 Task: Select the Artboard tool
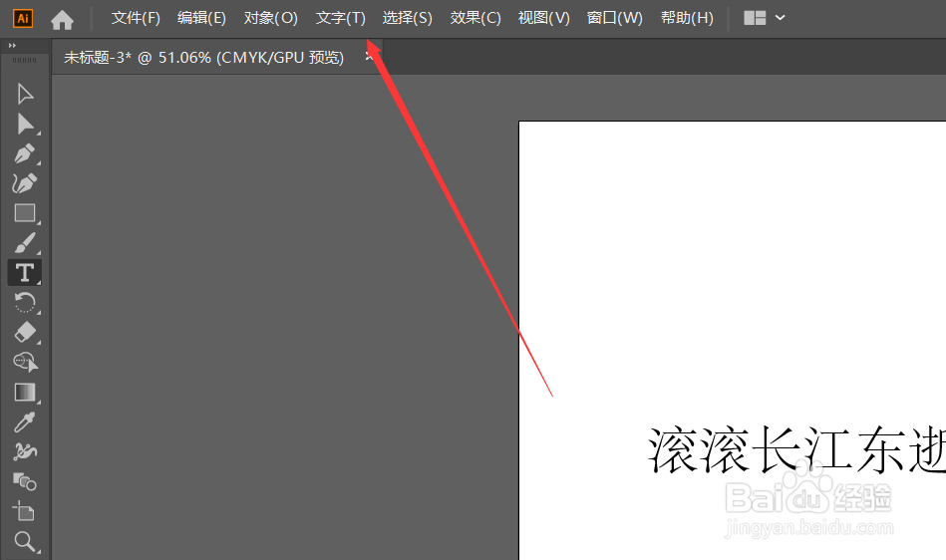pyautogui.click(x=24, y=510)
